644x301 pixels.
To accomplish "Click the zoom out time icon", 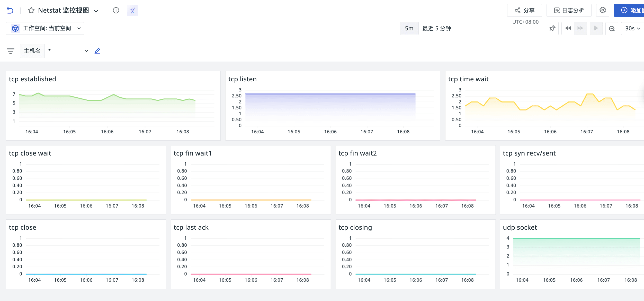I will click(x=612, y=28).
